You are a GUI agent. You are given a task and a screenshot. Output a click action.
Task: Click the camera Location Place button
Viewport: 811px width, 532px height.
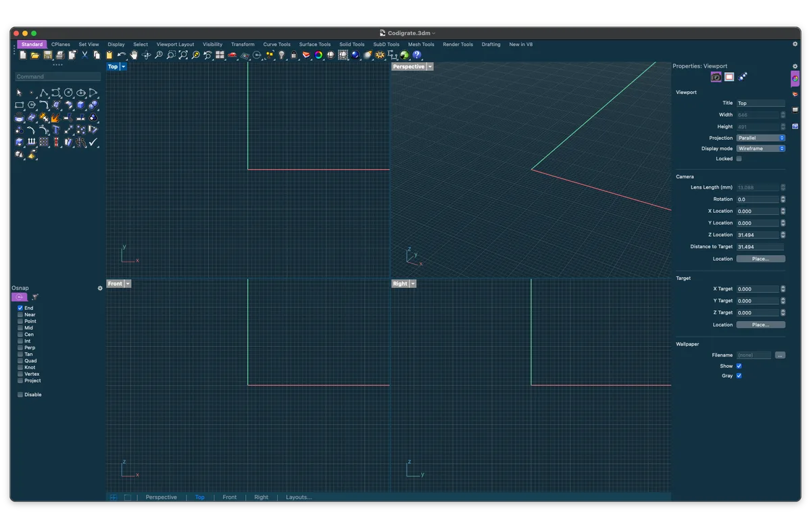tap(760, 259)
